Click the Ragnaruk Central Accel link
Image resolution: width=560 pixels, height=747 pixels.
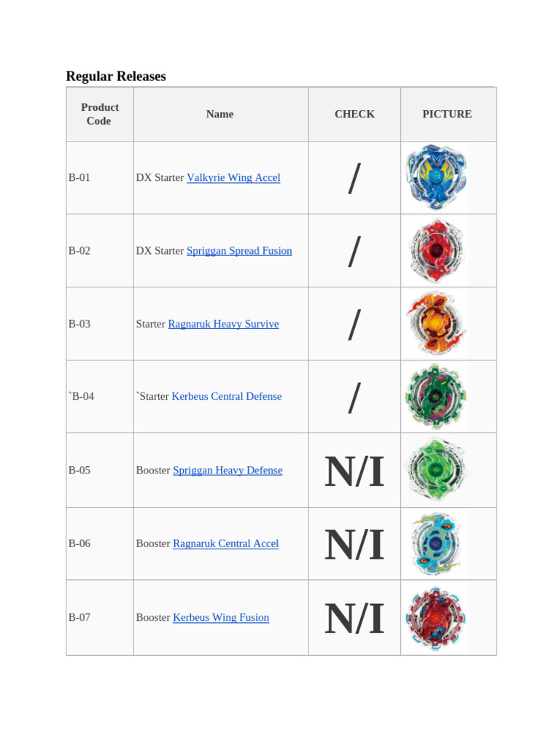tap(225, 543)
